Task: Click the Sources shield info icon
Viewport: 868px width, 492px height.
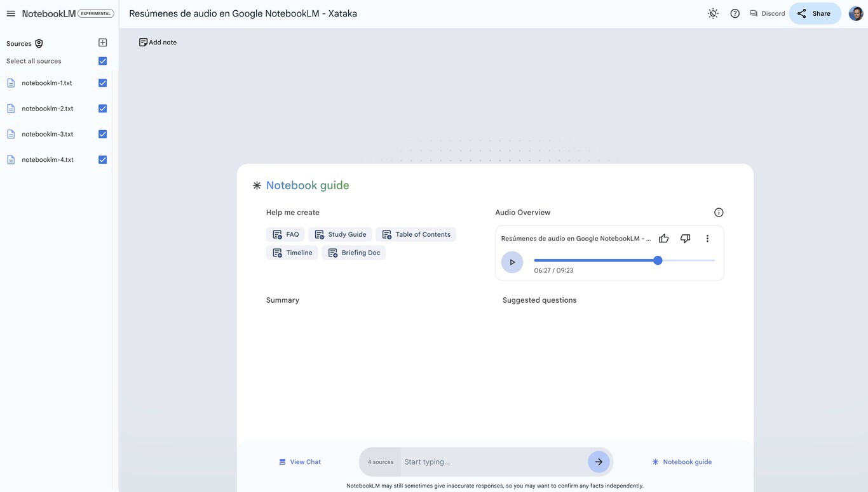Action: pos(39,44)
